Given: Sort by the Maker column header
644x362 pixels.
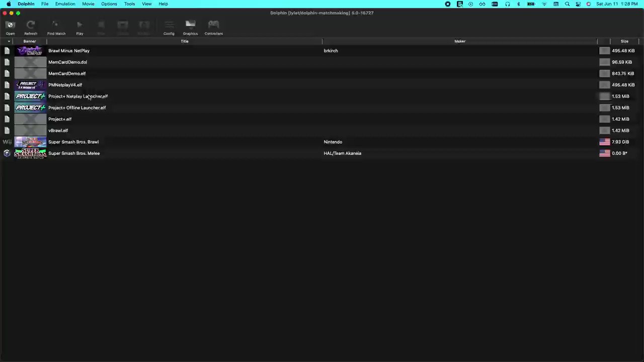Looking at the screenshot, I should (x=460, y=41).
